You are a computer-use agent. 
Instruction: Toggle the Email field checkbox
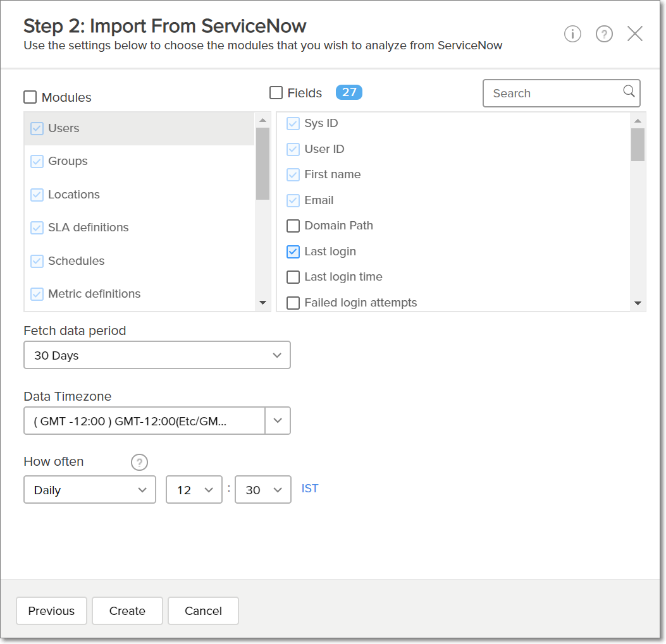(x=293, y=200)
